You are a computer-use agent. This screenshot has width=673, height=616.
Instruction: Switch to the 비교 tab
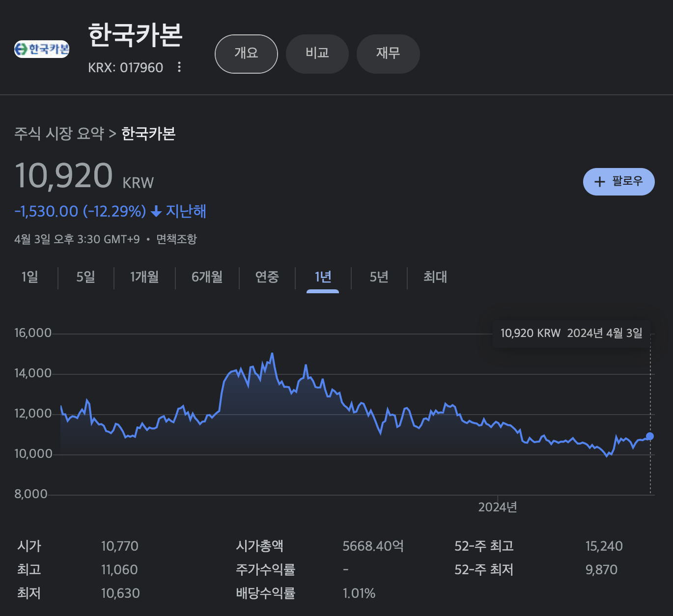point(317,54)
